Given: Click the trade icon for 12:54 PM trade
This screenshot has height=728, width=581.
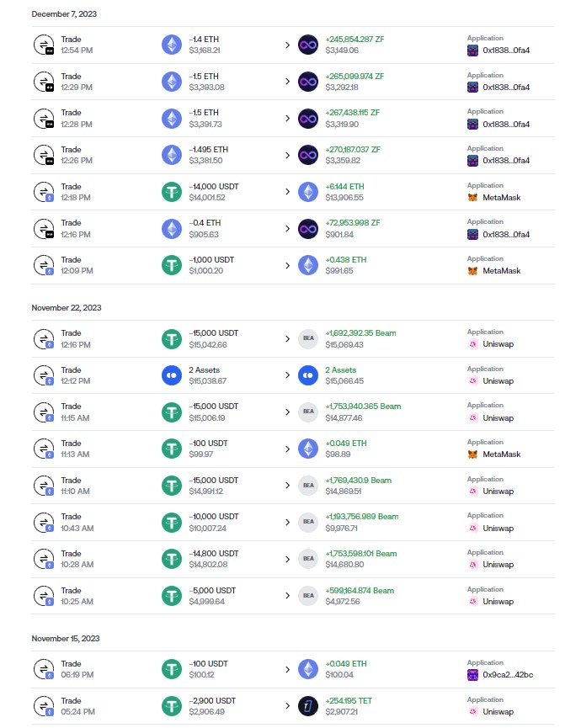Looking at the screenshot, I should click(43, 45).
